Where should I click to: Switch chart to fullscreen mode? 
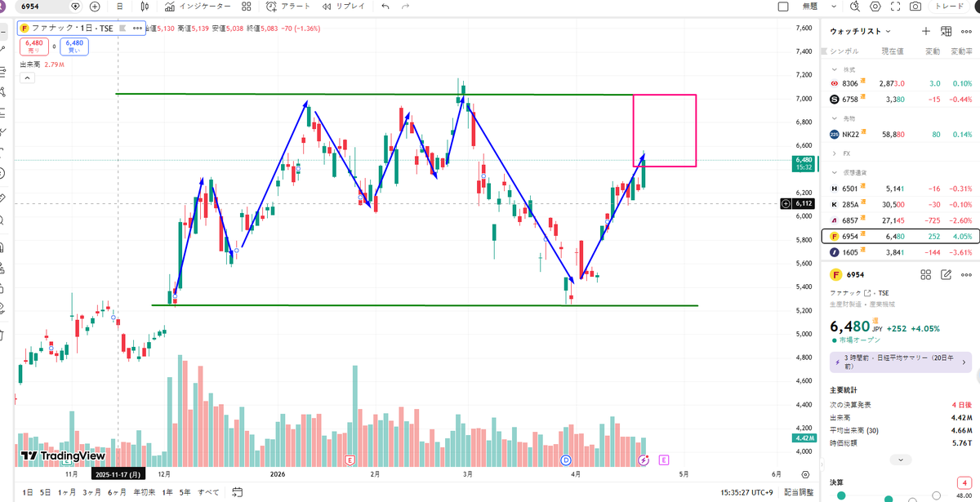tap(895, 6)
